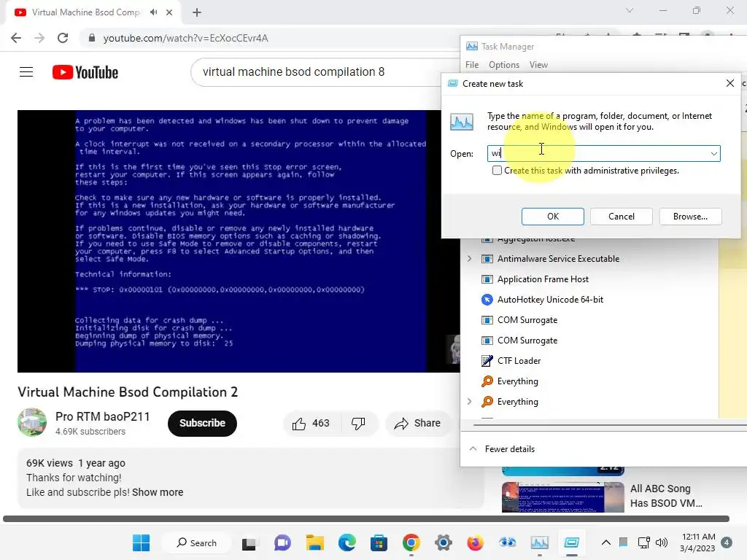Open Settings gear on taskbar
The height and width of the screenshot is (560, 747).
pyautogui.click(x=443, y=542)
